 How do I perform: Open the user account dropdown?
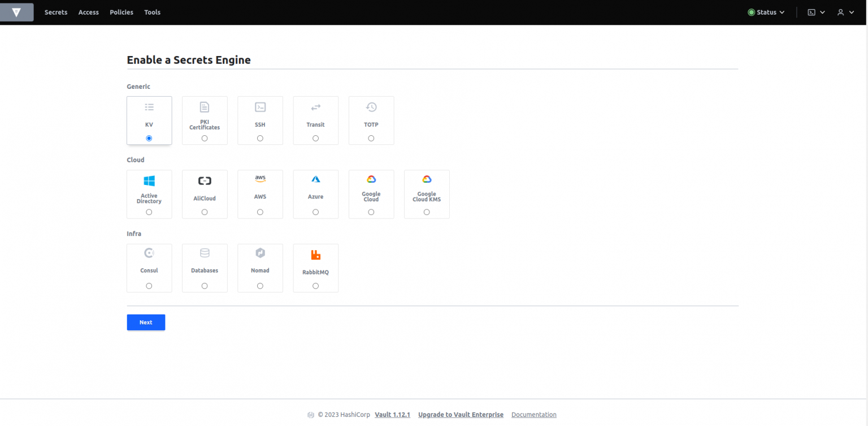[x=845, y=12]
